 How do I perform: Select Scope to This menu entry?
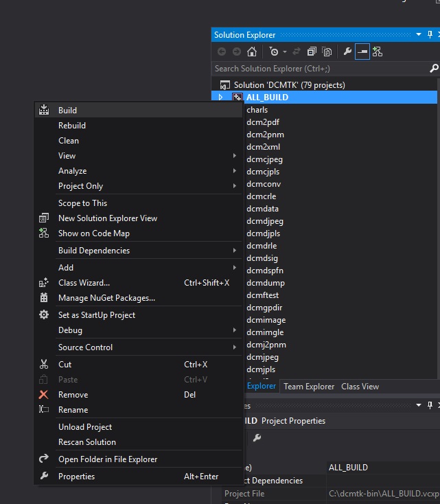(138, 203)
